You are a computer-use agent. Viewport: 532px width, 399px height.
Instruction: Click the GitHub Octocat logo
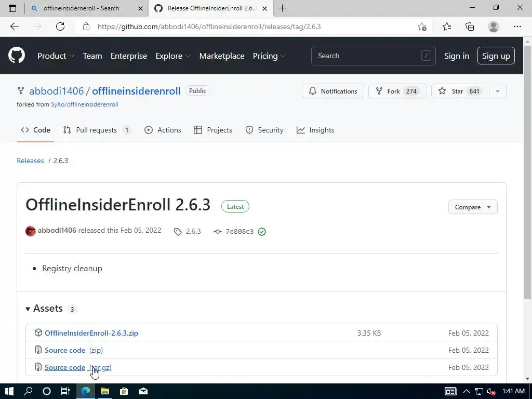coord(16,56)
